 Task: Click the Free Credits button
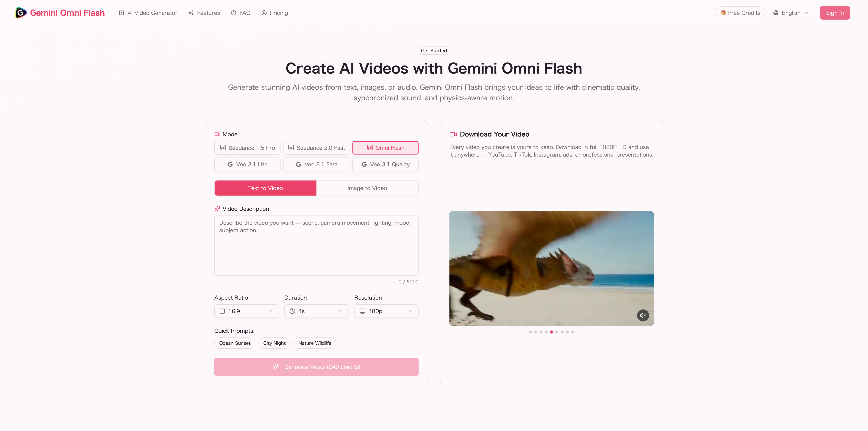[x=740, y=13]
